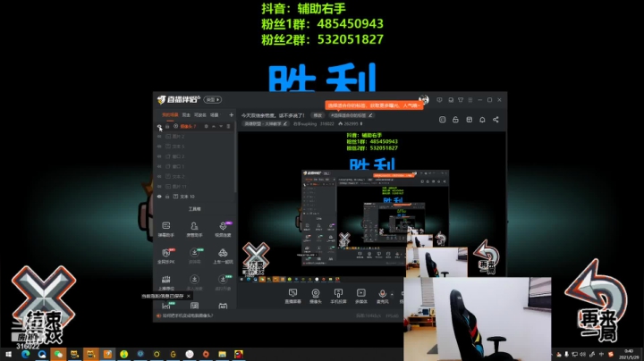Image resolution: width=644 pixels, height=361 pixels.
Task: Toggle the lock on 文本 10 layer
Action: (x=167, y=197)
